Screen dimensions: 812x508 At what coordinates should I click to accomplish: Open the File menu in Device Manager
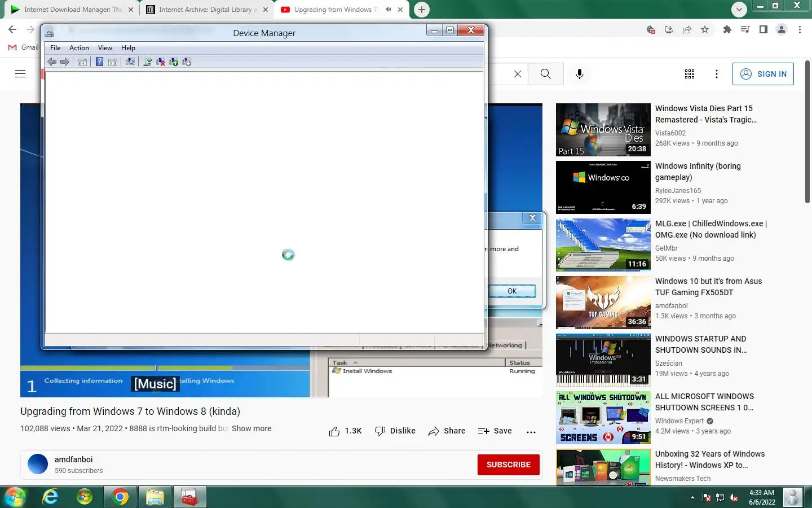(55, 48)
